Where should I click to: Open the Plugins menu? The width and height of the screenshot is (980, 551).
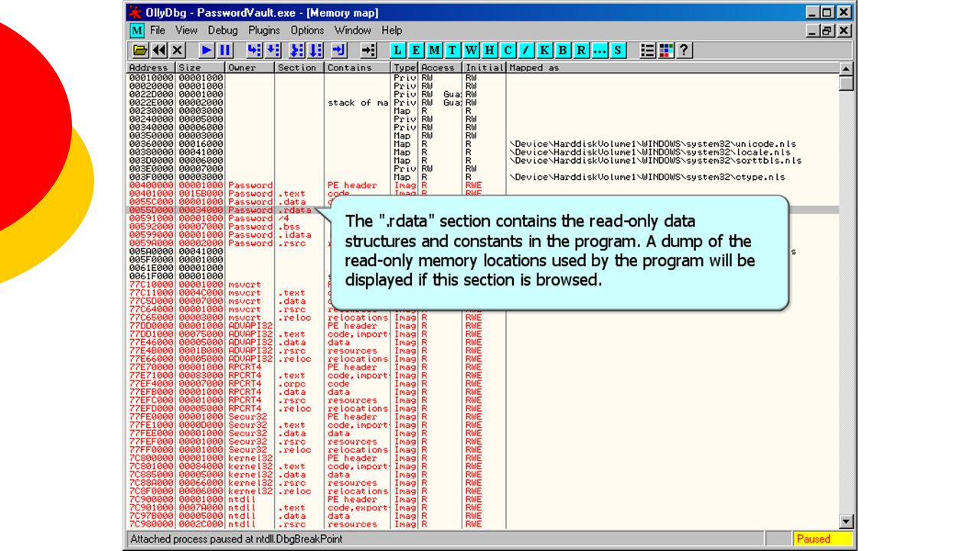point(264,31)
